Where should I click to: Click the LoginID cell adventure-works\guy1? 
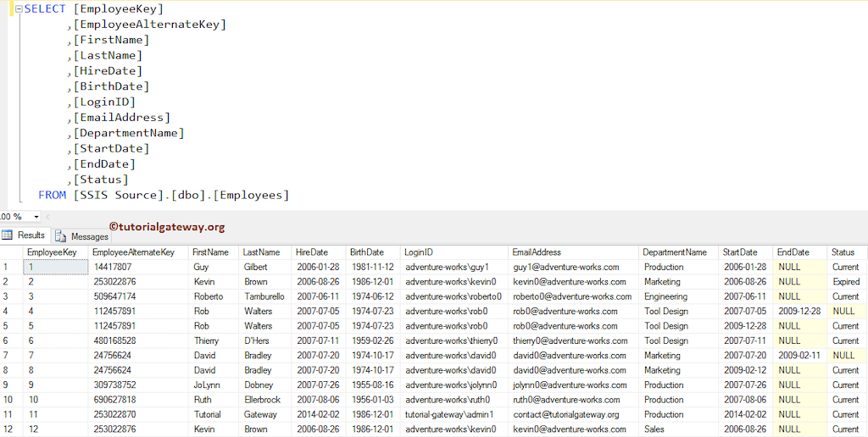(x=454, y=267)
